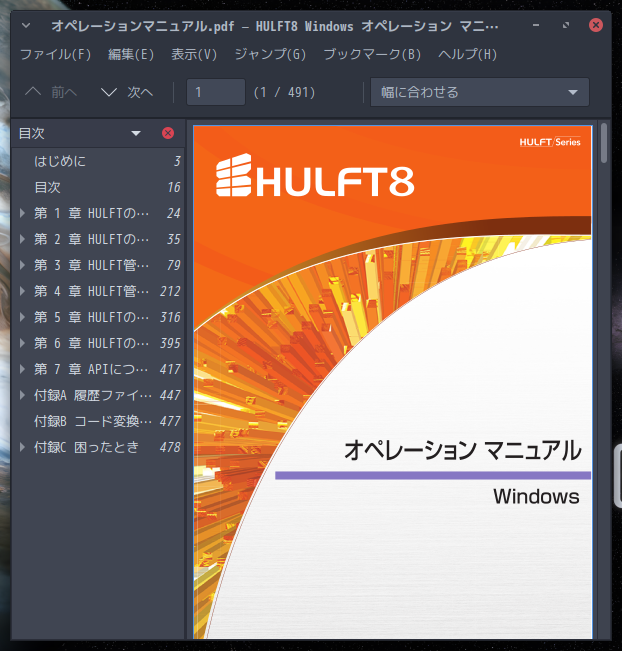Maximize the PDF viewer window
Viewport: 622px width, 651px height.
coord(566,25)
